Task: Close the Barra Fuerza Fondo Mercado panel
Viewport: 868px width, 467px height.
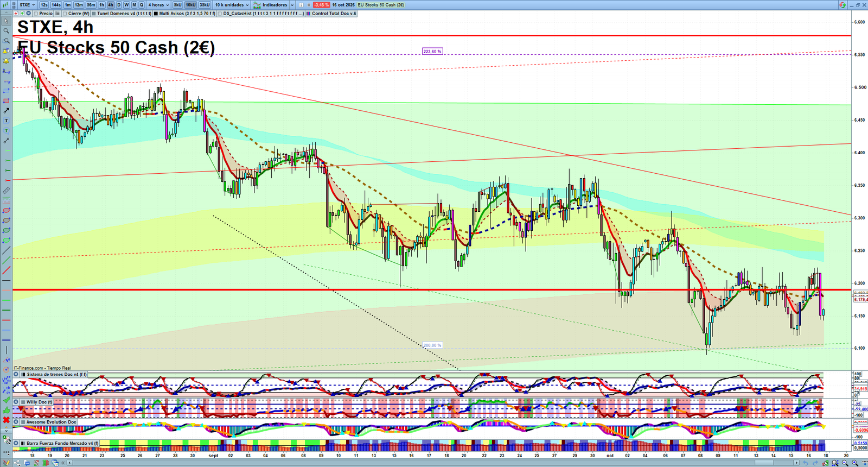Action: click(x=16, y=443)
